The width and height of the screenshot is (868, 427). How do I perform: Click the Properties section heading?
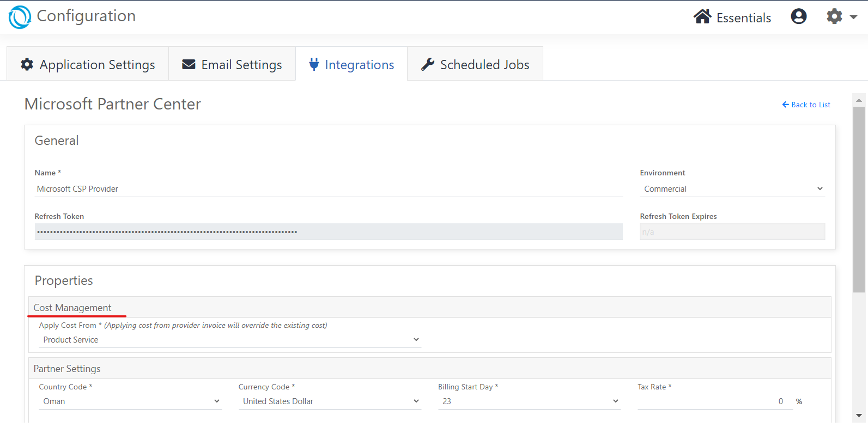pos(64,280)
